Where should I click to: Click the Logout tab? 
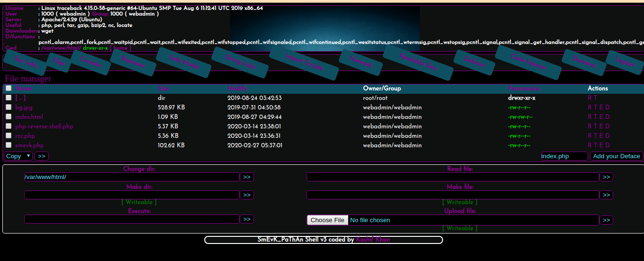coord(626,62)
